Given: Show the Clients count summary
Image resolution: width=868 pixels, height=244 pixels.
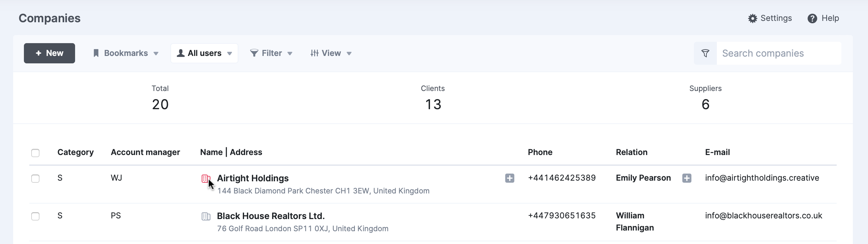Looking at the screenshot, I should point(433,98).
